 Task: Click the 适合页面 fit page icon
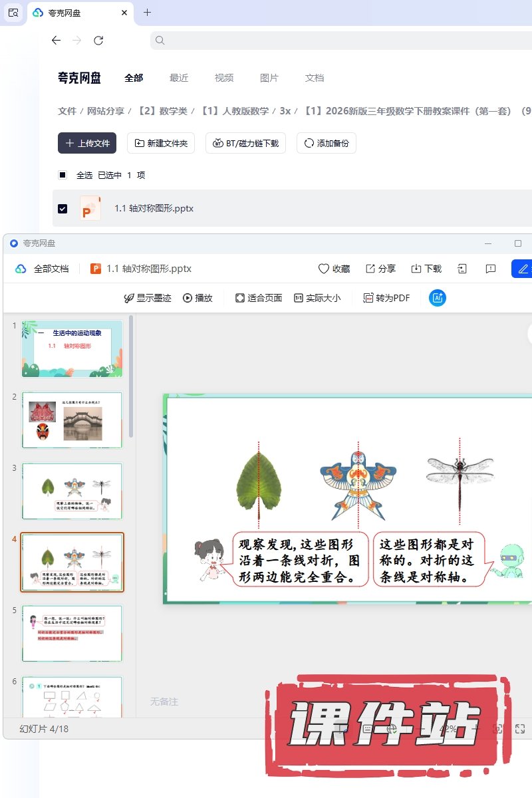tap(240, 298)
